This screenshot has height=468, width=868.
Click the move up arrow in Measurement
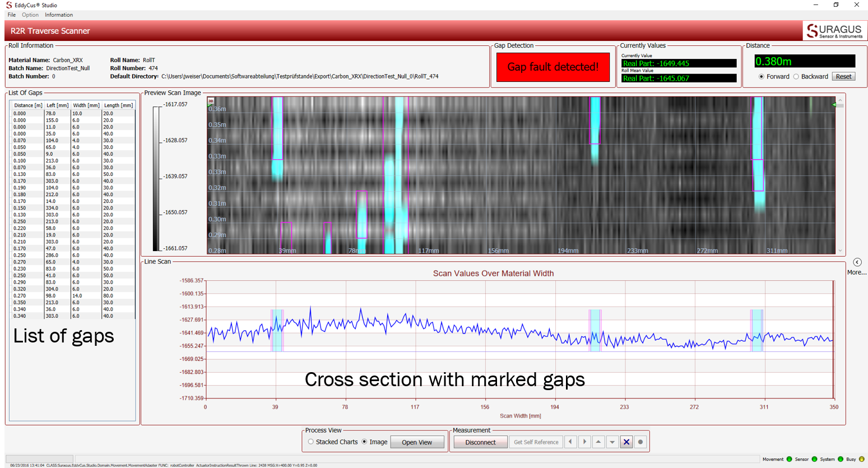pos(598,442)
